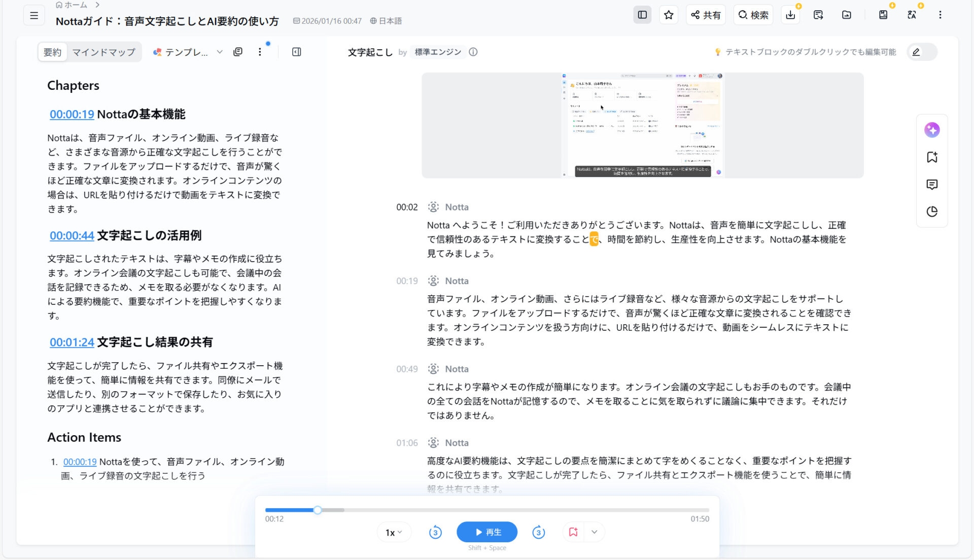Image resolution: width=974 pixels, height=560 pixels.
Task: Click paragraph starting 音声ファイル、オンライン動画
Action: point(639,320)
